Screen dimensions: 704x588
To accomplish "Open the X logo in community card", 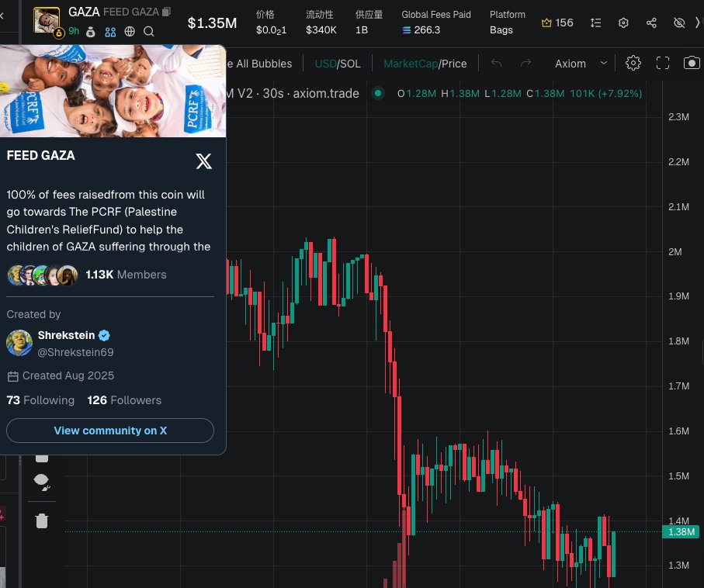I will pyautogui.click(x=204, y=161).
